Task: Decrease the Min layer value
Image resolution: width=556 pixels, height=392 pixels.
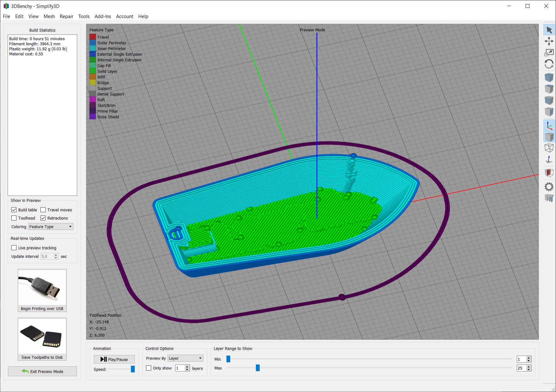Action: [529, 361]
